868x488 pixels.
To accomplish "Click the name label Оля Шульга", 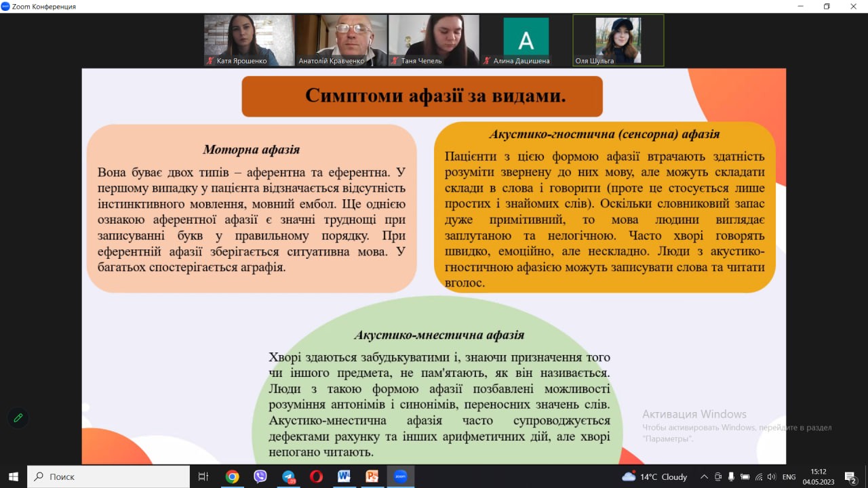I will point(595,61).
